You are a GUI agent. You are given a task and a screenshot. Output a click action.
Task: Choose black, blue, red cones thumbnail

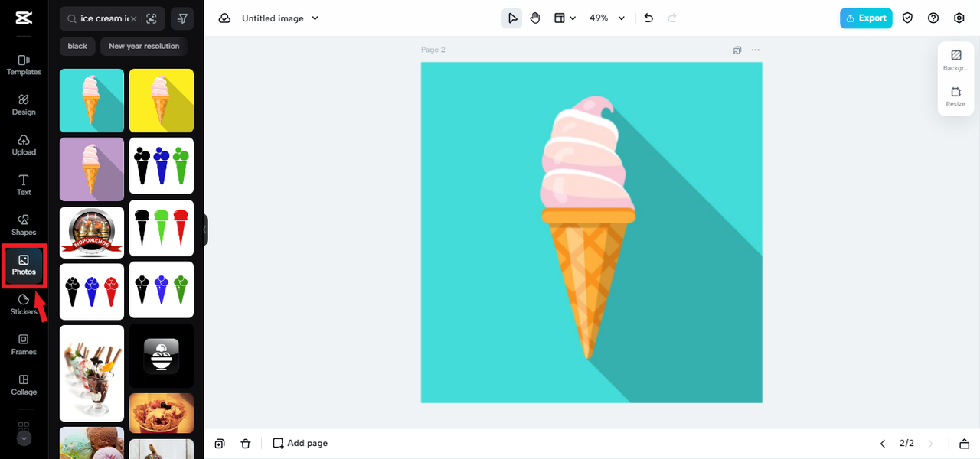[92, 291]
